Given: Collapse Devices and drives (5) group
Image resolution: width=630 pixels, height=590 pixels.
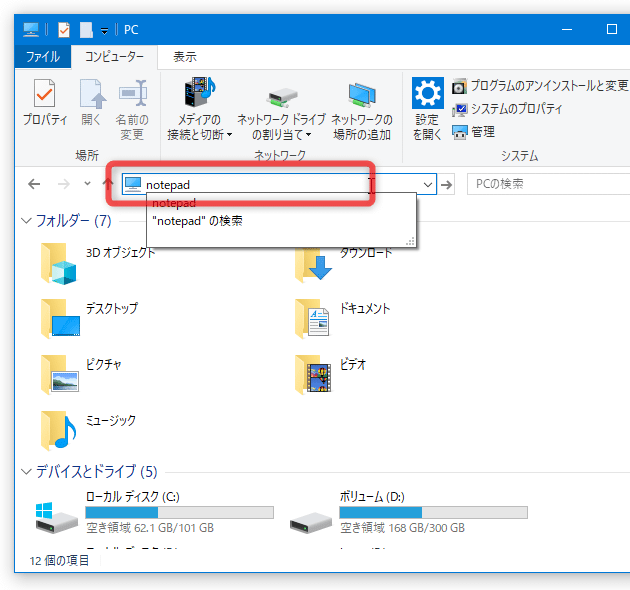Looking at the screenshot, I should point(27,471).
